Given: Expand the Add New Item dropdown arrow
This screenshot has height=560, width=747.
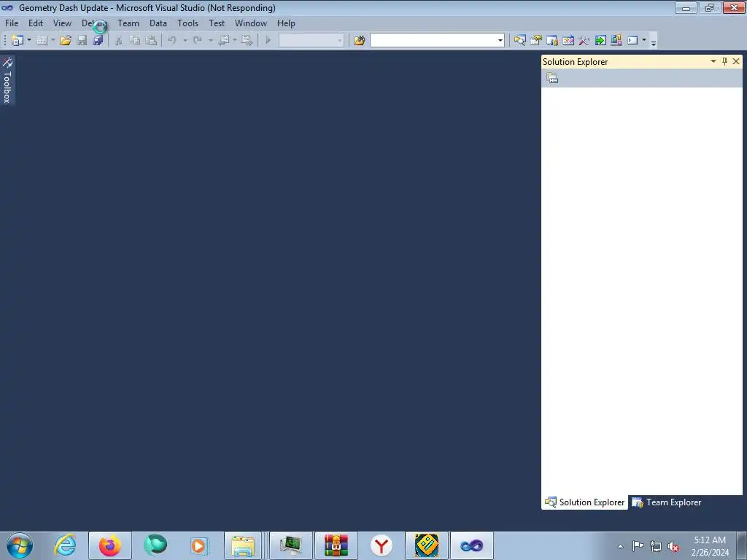Looking at the screenshot, I should [53, 41].
